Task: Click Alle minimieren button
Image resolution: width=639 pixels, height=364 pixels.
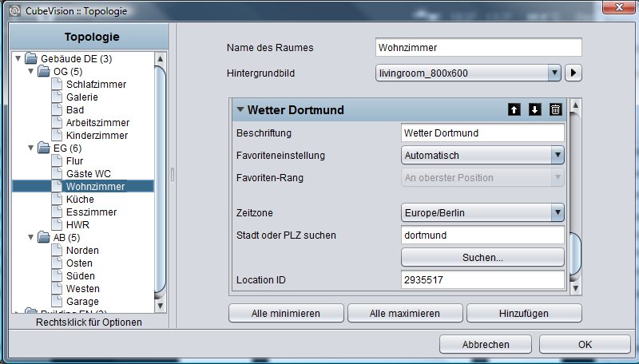Action: point(286,313)
